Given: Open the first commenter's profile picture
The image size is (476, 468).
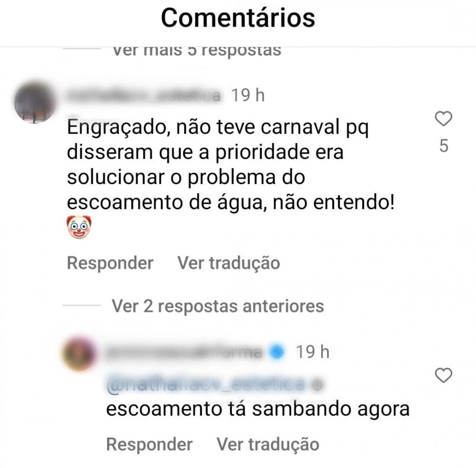Looking at the screenshot, I should [x=35, y=102].
